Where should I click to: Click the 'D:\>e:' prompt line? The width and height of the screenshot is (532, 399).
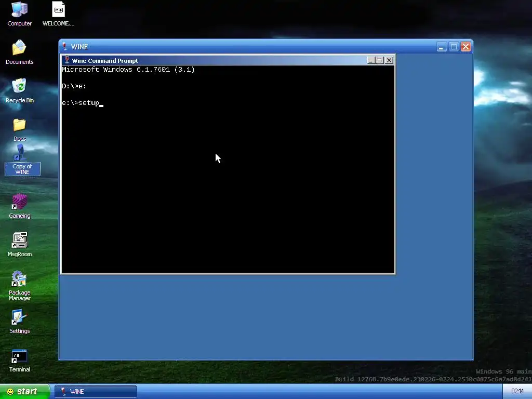point(74,86)
